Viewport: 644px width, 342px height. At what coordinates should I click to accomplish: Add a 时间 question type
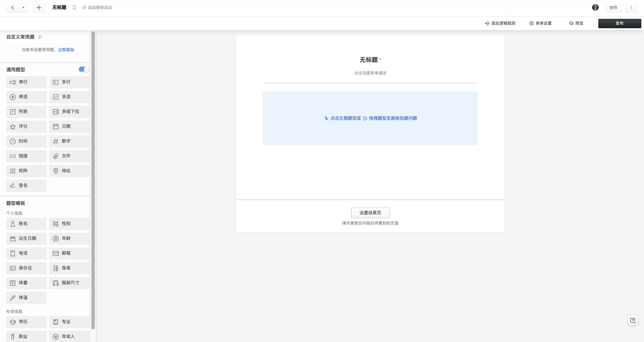point(26,141)
